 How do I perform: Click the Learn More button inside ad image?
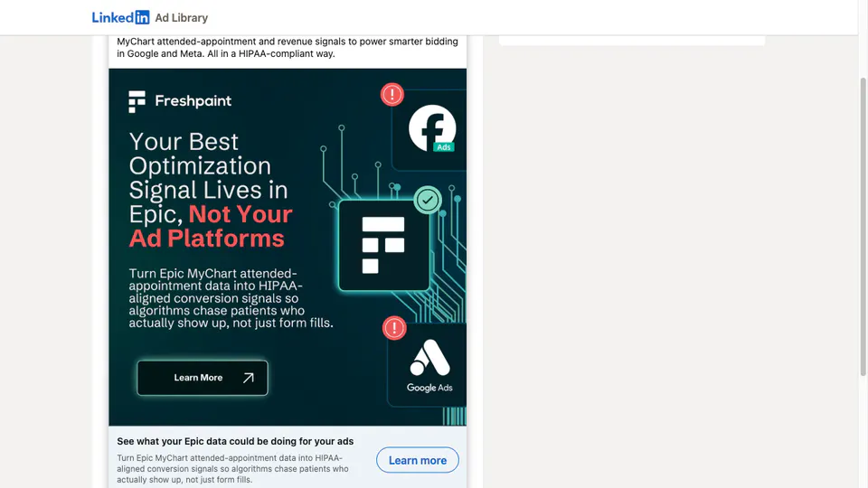click(203, 378)
